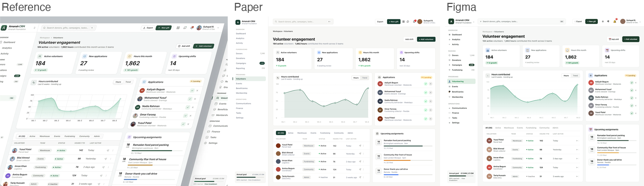Viewport: 644px width, 186px height.
Task: Select Hours chart toggle in Reference panel
Action: 118,82
